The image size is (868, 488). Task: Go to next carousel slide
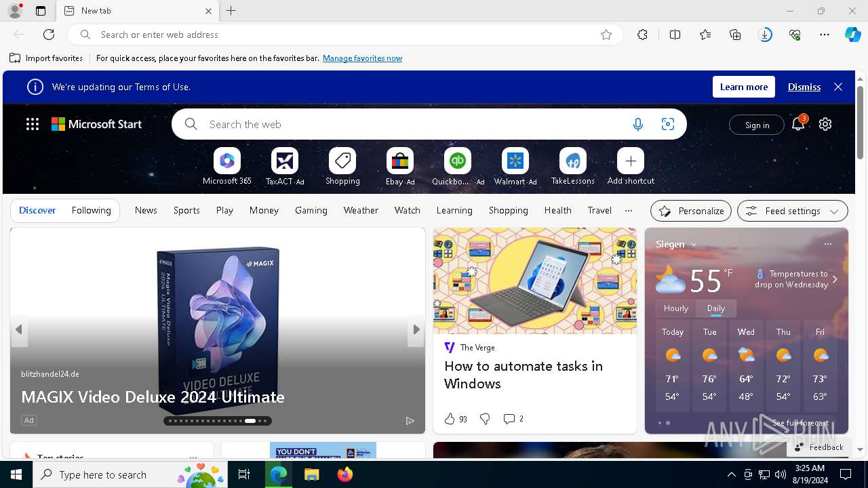(x=416, y=329)
